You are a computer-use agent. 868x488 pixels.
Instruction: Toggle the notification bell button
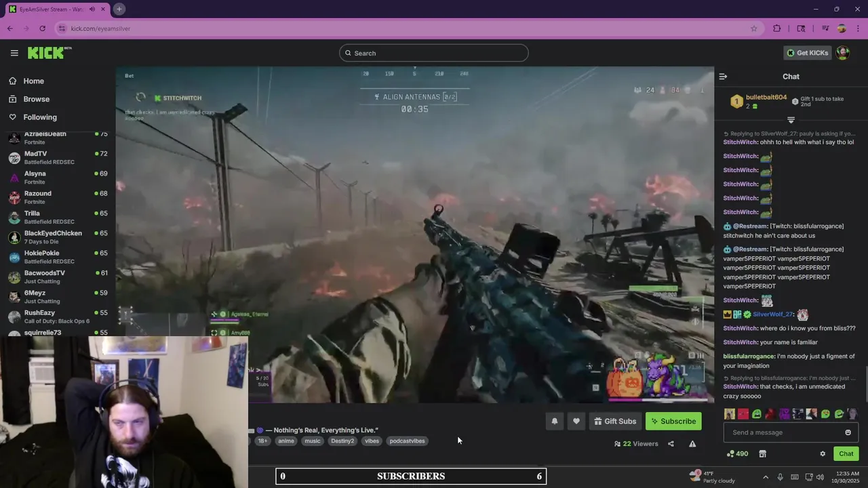tap(554, 421)
